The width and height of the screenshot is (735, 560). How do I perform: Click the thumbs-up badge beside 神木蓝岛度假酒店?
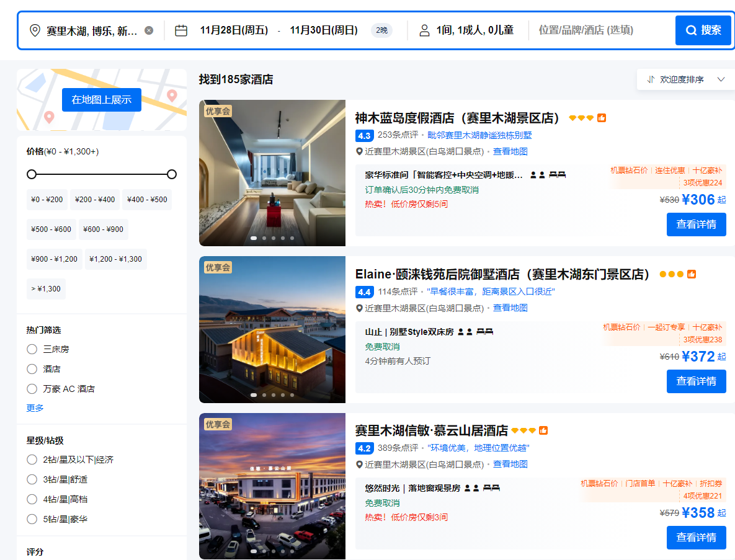(x=602, y=118)
